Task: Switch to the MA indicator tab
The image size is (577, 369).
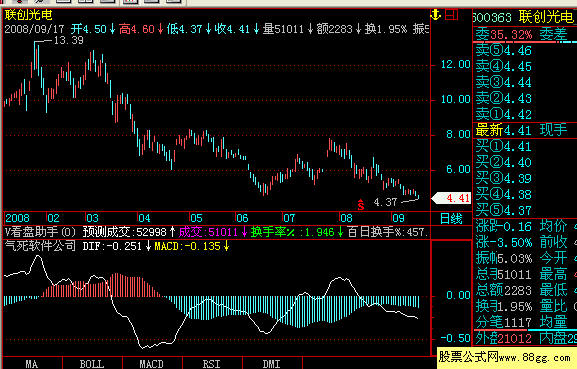Action: pos(32,363)
